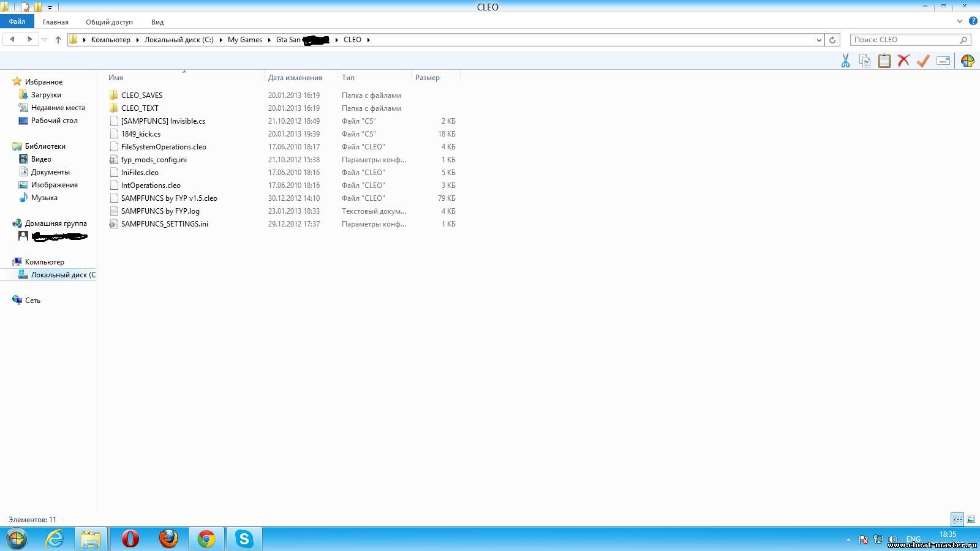
Task: Click the search magnifier icon
Action: click(x=963, y=40)
